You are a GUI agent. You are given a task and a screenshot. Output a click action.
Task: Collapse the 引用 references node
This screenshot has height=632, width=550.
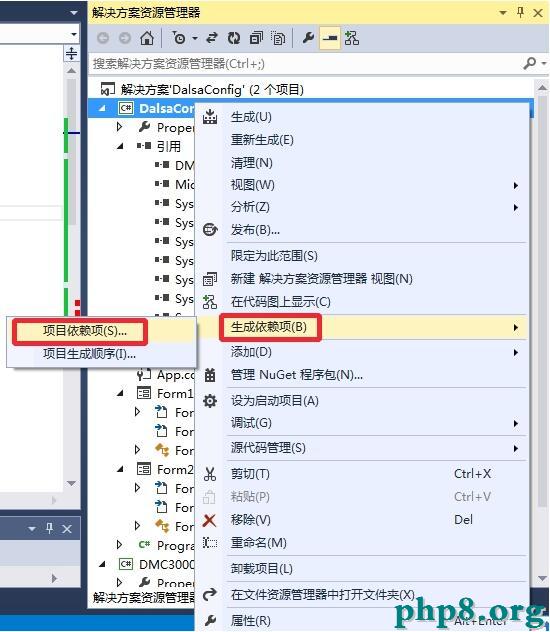click(120, 146)
